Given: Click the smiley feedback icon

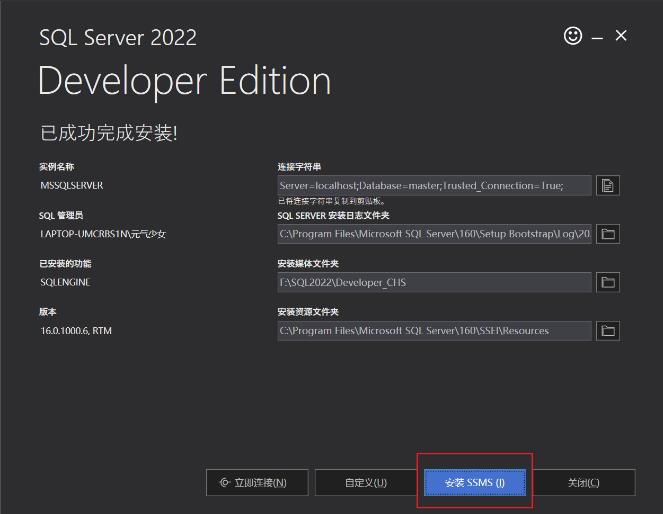Looking at the screenshot, I should [573, 36].
